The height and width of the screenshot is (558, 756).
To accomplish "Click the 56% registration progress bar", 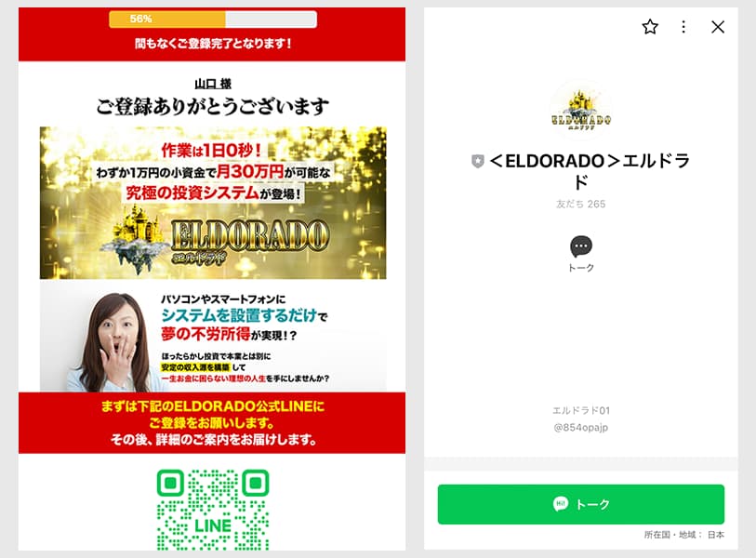I will tap(213, 19).
